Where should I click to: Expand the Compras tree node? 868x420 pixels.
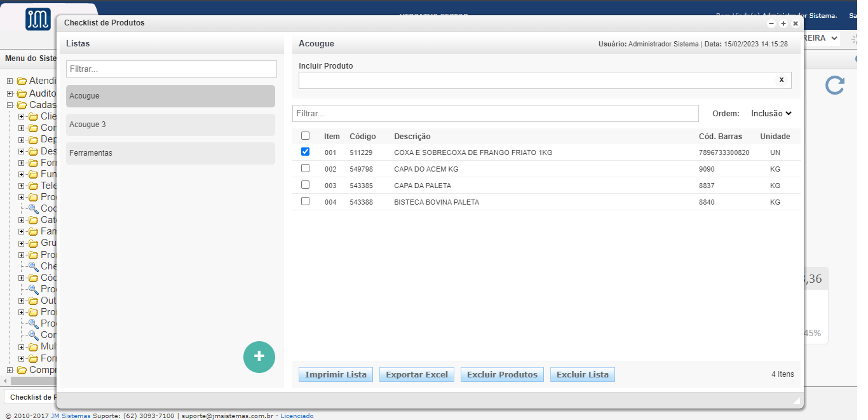[10, 370]
